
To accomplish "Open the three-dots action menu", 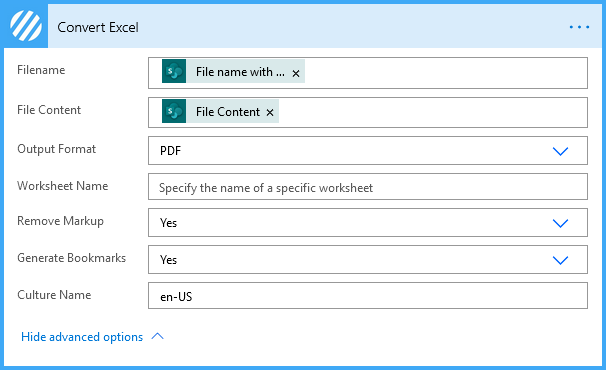I will click(x=579, y=27).
